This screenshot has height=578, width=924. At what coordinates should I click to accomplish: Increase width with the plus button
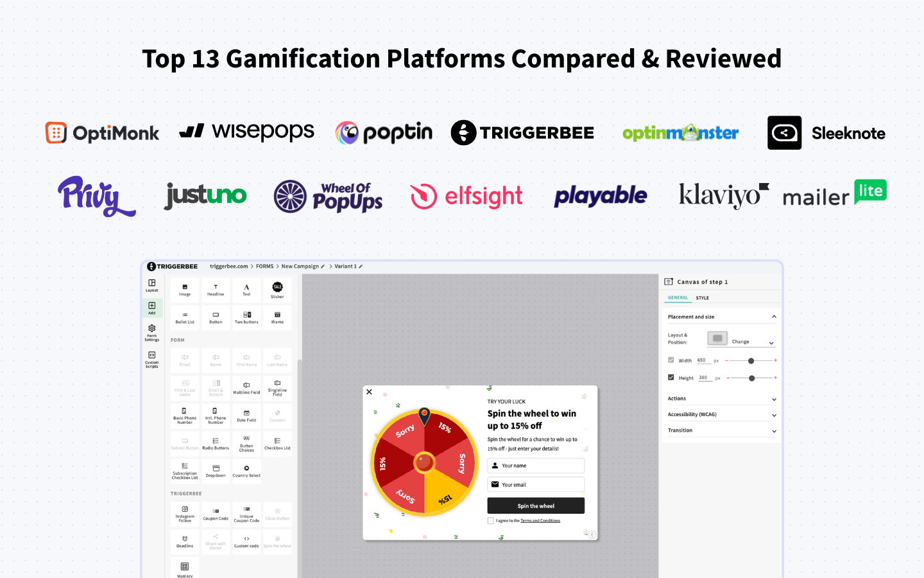(x=775, y=360)
